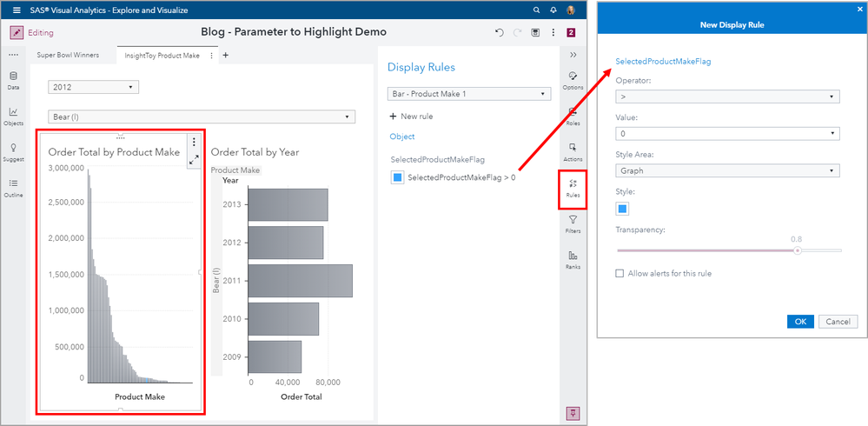
Task: Maximize the Order Total by Product Make chart
Action: [x=194, y=160]
